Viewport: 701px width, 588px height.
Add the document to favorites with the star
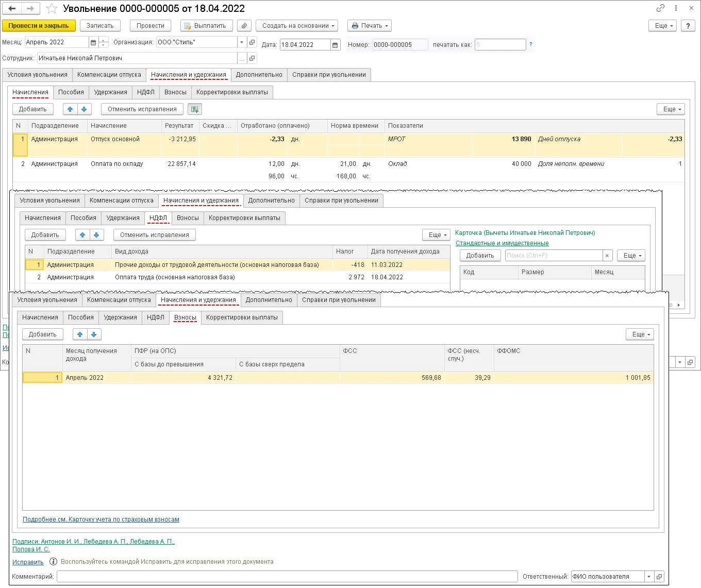coord(52,8)
